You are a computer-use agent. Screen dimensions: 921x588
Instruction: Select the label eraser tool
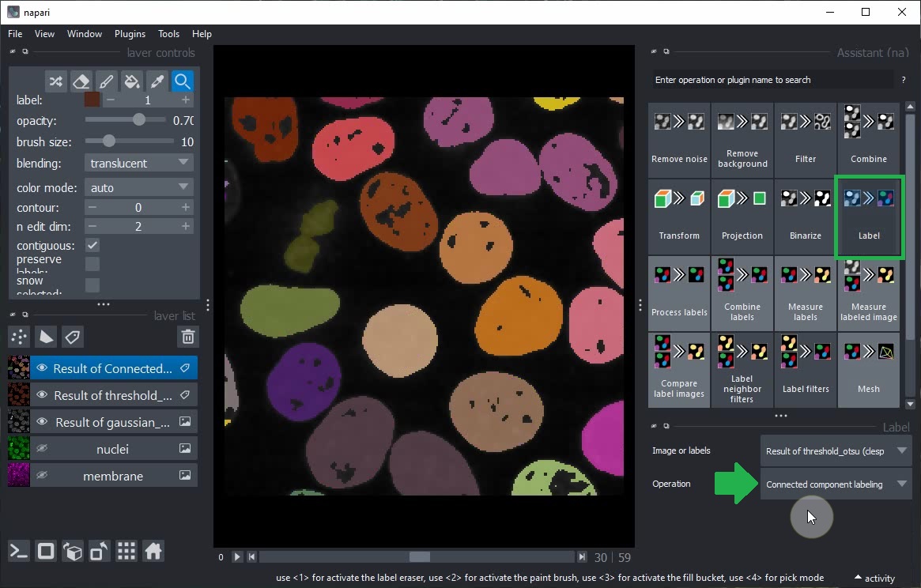(x=81, y=81)
